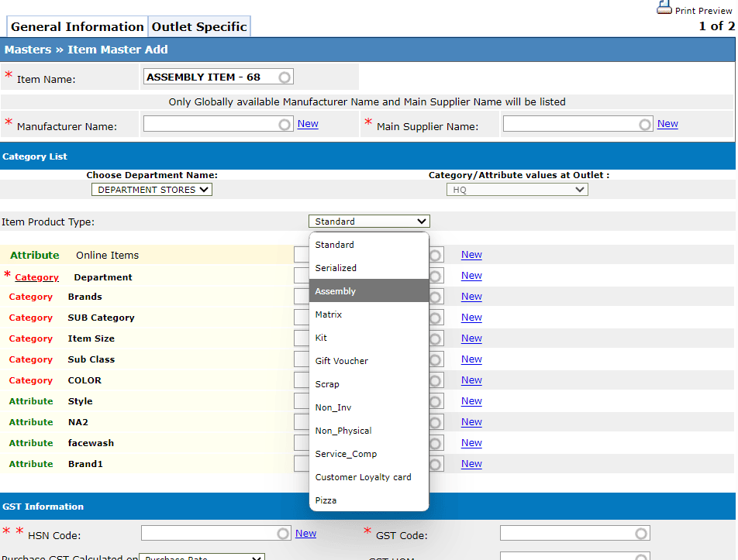Select Assembly from product type list
Image resolution: width=738 pixels, height=560 pixels.
pyautogui.click(x=368, y=291)
